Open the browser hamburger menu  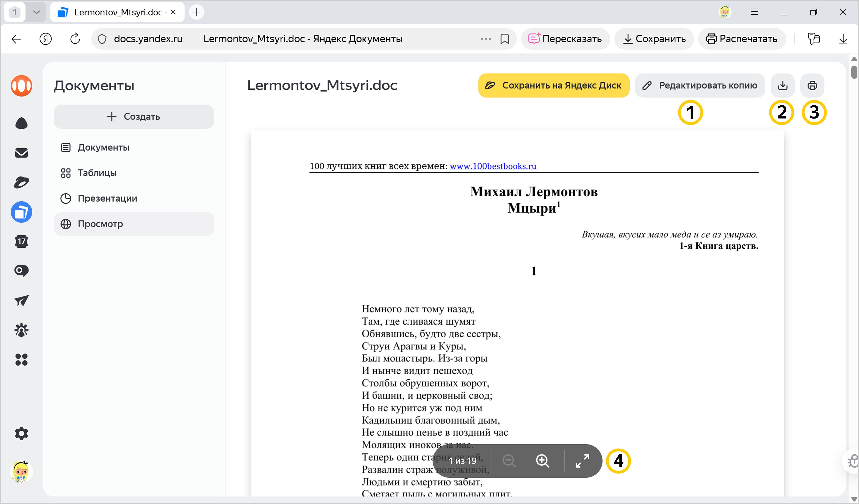(x=754, y=12)
